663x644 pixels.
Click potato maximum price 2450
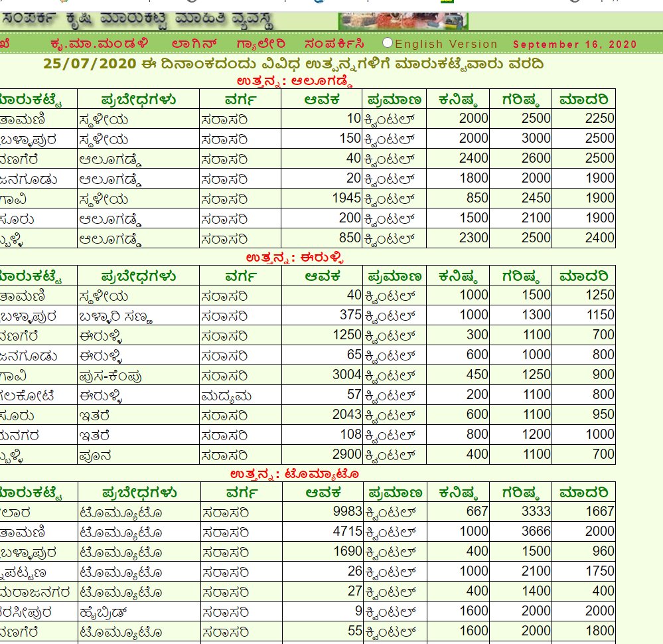(536, 198)
